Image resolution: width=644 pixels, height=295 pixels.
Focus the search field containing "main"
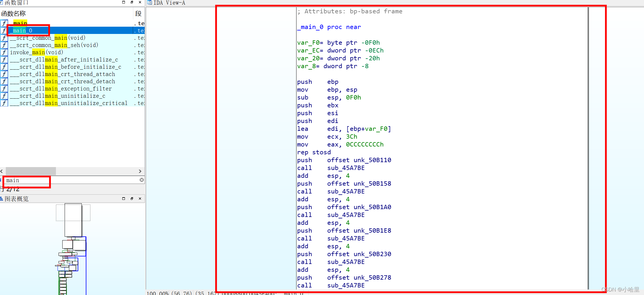pyautogui.click(x=72, y=180)
